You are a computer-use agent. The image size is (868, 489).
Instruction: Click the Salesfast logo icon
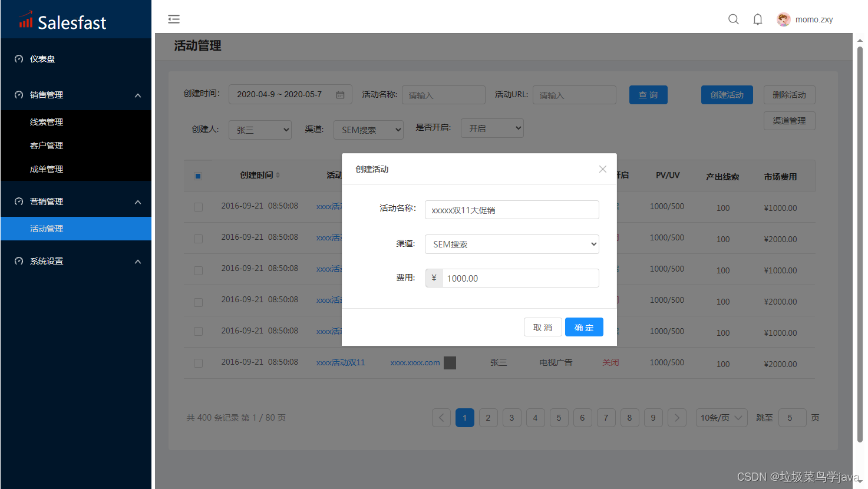point(25,20)
